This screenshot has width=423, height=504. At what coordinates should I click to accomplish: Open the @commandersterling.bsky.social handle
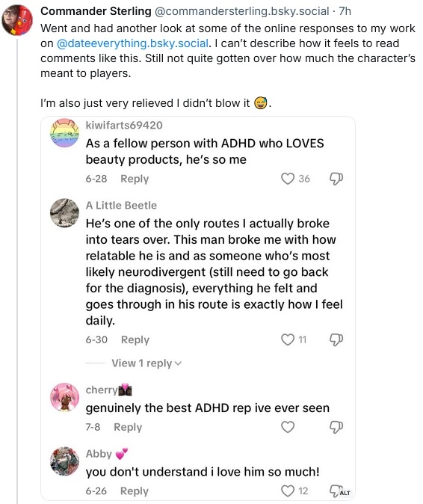pyautogui.click(x=242, y=11)
